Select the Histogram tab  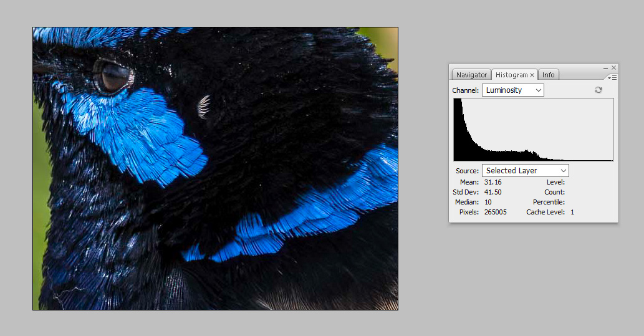pyautogui.click(x=511, y=75)
